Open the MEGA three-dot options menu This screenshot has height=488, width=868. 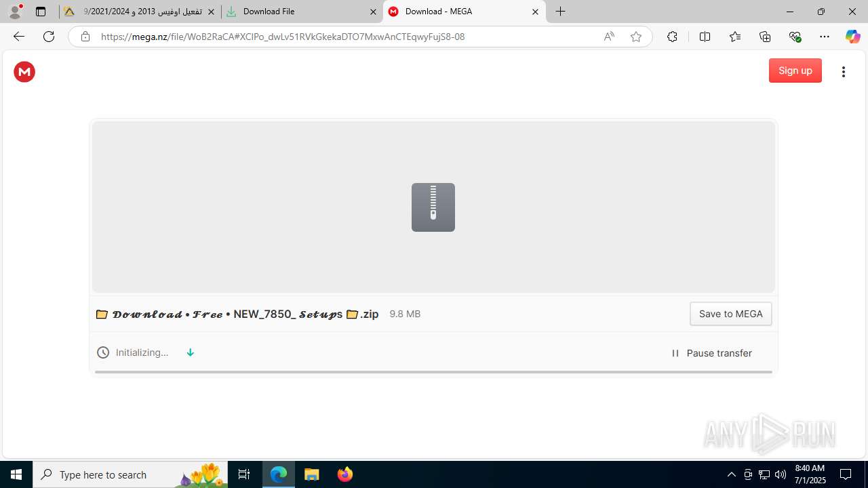pos(843,72)
